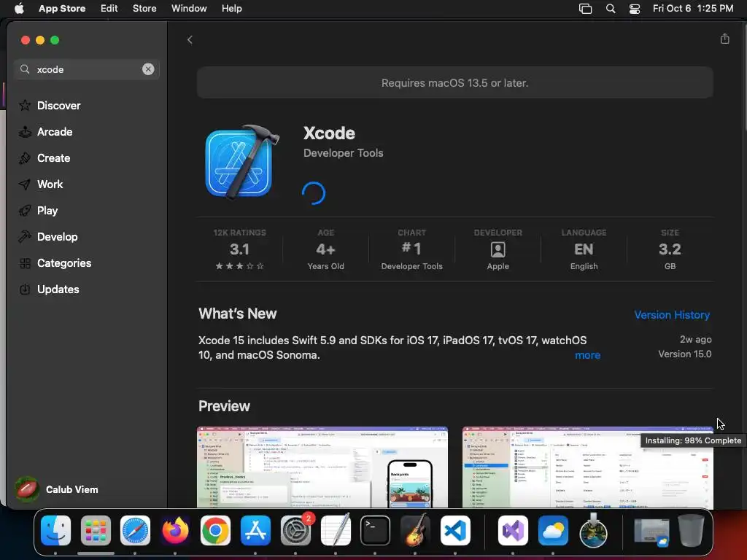
Task: Click the macOS installer icon in the Dock
Action: (593, 529)
